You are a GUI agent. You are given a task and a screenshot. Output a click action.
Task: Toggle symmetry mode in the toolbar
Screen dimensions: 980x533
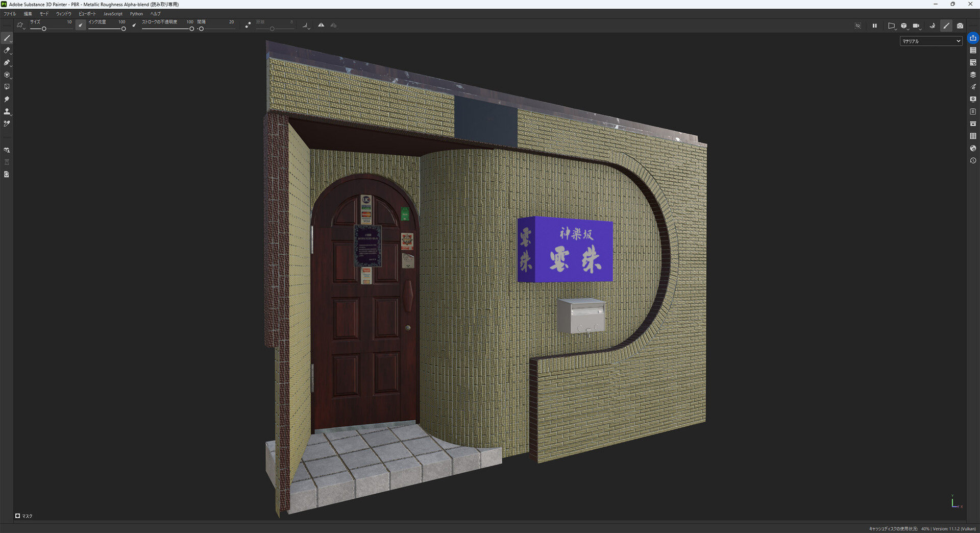click(321, 25)
